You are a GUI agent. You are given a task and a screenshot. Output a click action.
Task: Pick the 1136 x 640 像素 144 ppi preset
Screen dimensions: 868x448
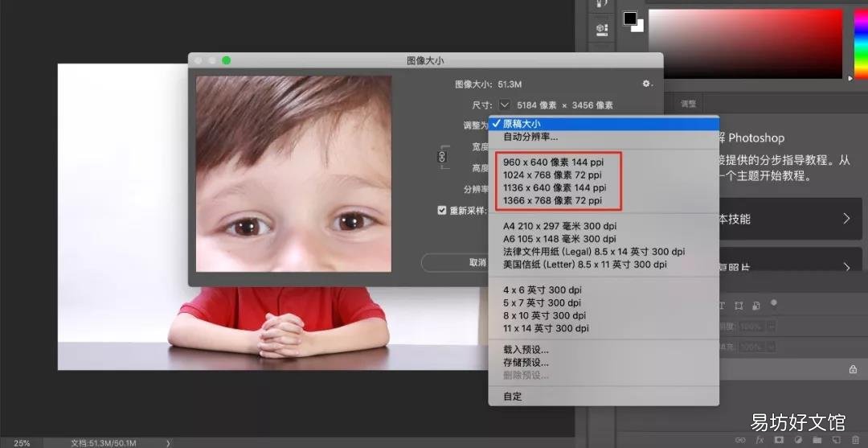click(555, 187)
